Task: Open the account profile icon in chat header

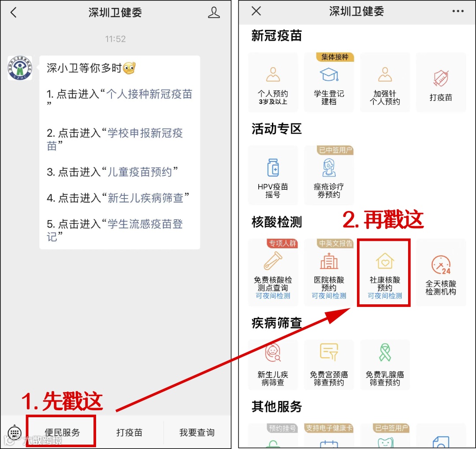Action: pyautogui.click(x=214, y=12)
